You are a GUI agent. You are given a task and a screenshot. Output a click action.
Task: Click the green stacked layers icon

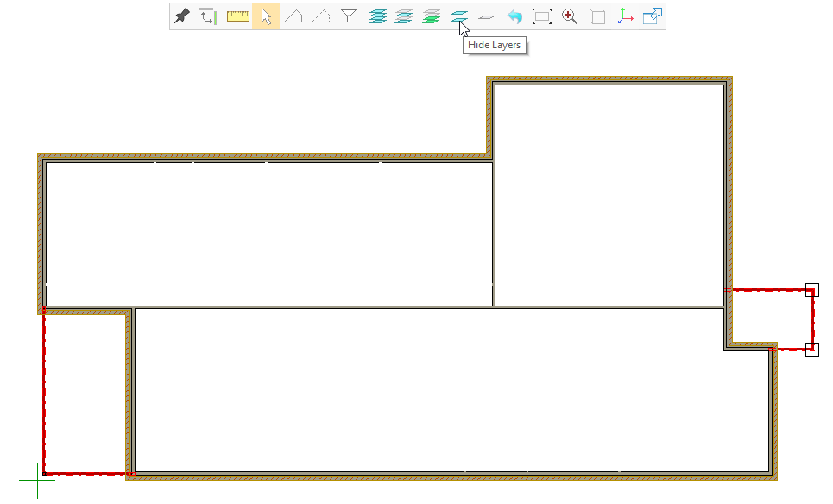(x=432, y=16)
